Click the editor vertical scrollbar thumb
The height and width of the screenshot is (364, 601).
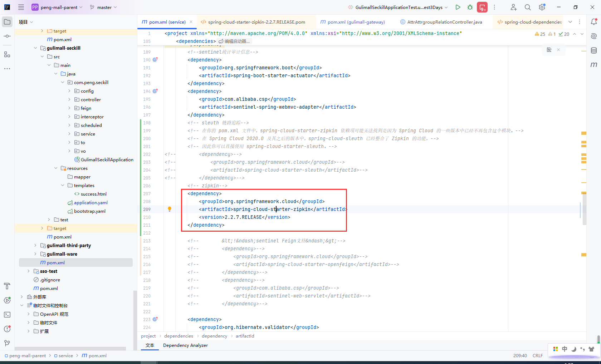[585, 209]
